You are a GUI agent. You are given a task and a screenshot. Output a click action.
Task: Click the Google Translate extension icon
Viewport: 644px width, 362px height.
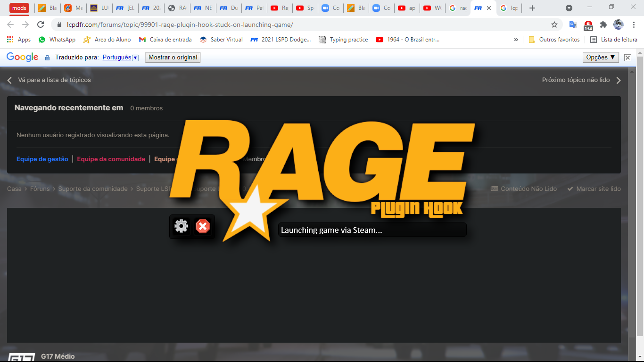(573, 25)
